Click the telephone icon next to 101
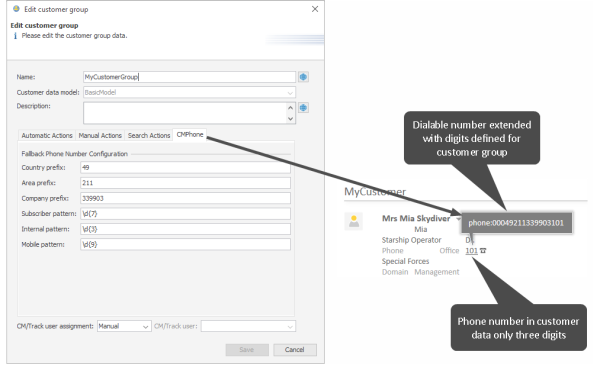The image size is (600, 371). tap(483, 251)
